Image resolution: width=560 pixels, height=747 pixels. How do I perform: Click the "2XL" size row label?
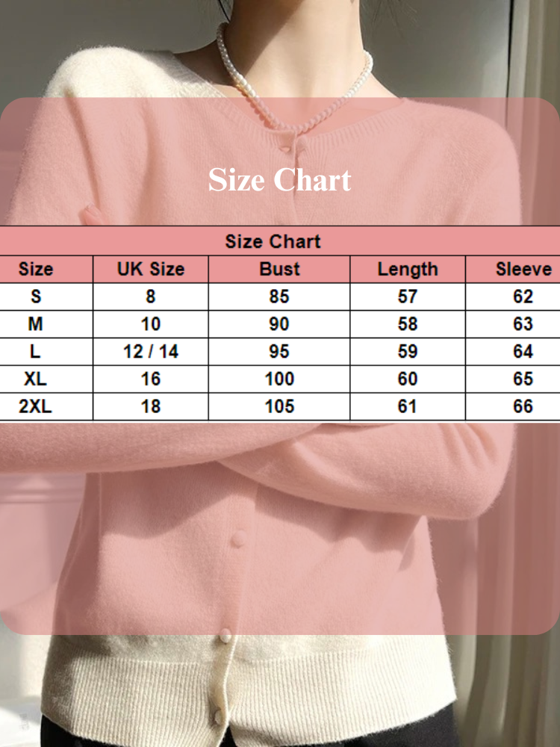tap(36, 406)
